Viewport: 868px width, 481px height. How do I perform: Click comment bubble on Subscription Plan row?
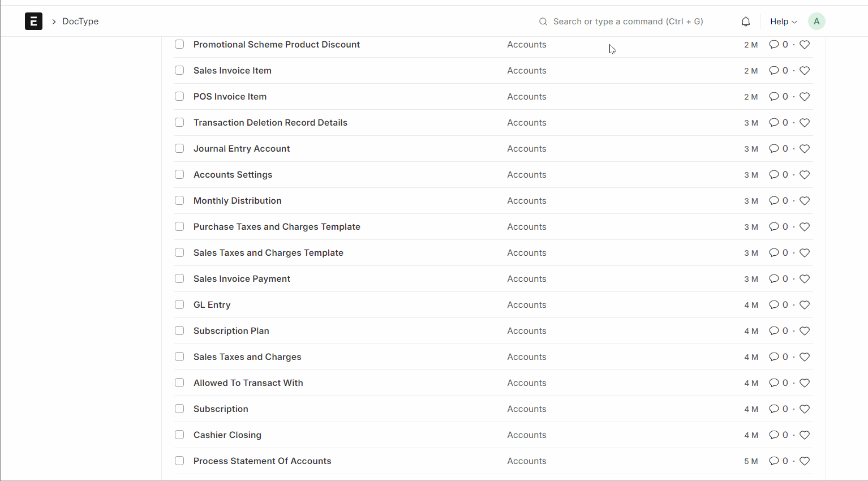click(774, 331)
